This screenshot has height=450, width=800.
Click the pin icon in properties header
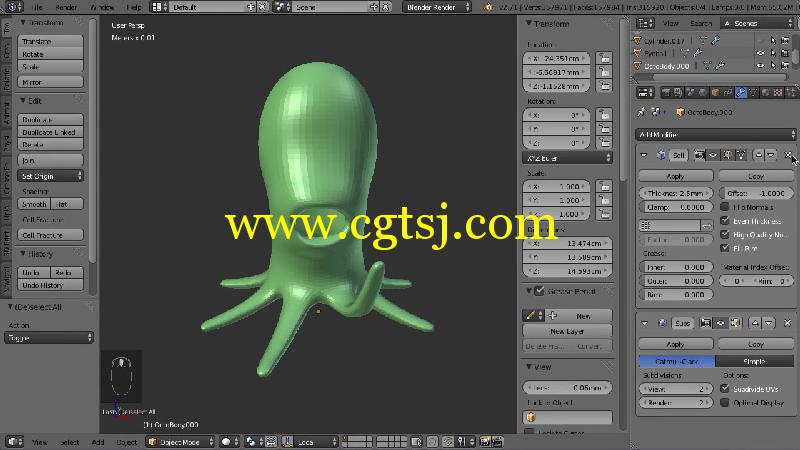[x=641, y=112]
